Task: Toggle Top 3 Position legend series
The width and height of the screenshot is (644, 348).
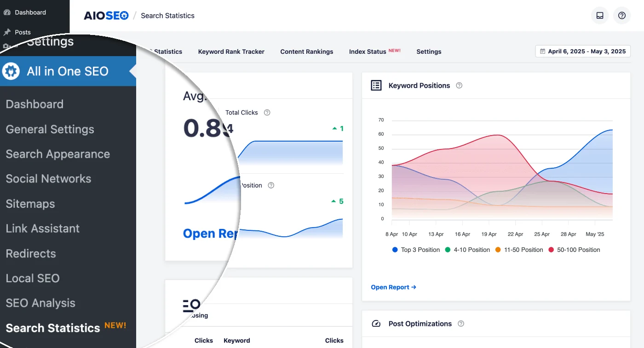Action: tap(416, 250)
